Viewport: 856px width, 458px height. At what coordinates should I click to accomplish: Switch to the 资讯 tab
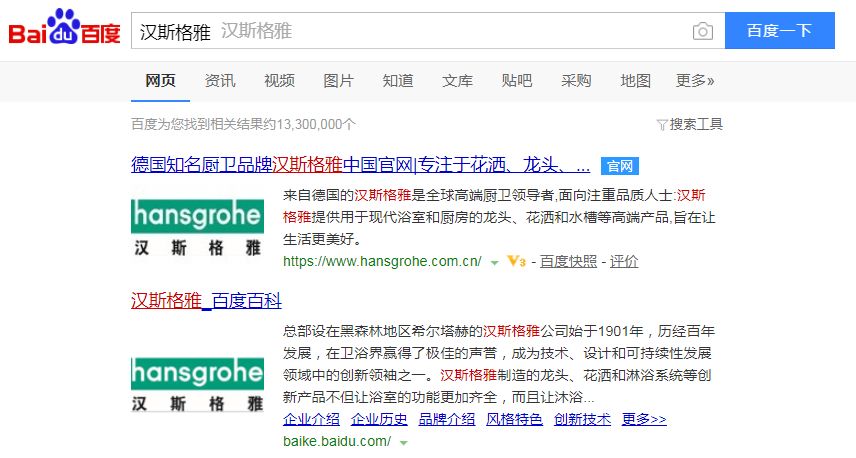(x=220, y=81)
